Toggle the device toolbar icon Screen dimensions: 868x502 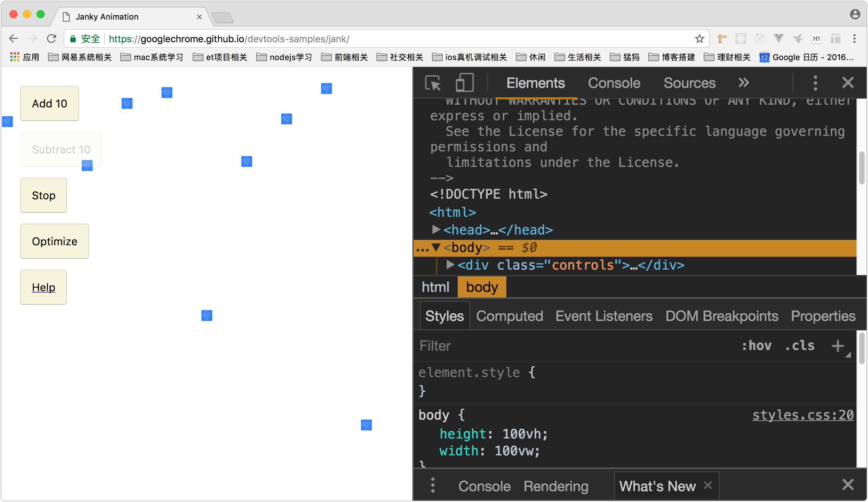pyautogui.click(x=464, y=83)
